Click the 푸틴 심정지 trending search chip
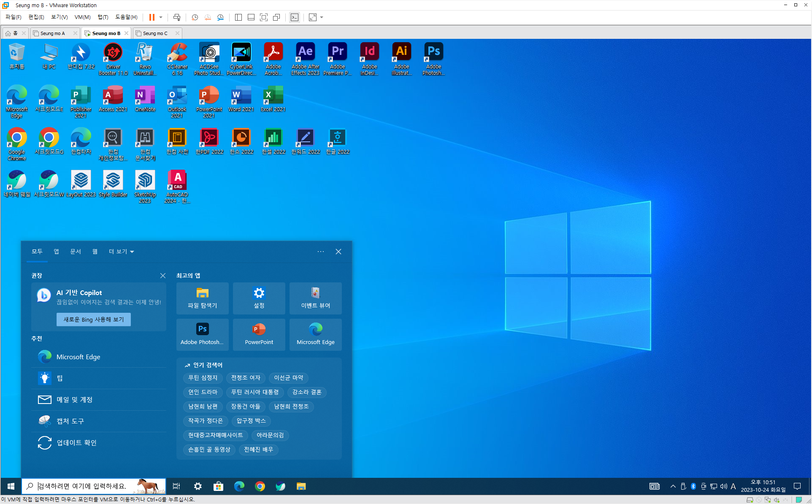 pyautogui.click(x=203, y=378)
